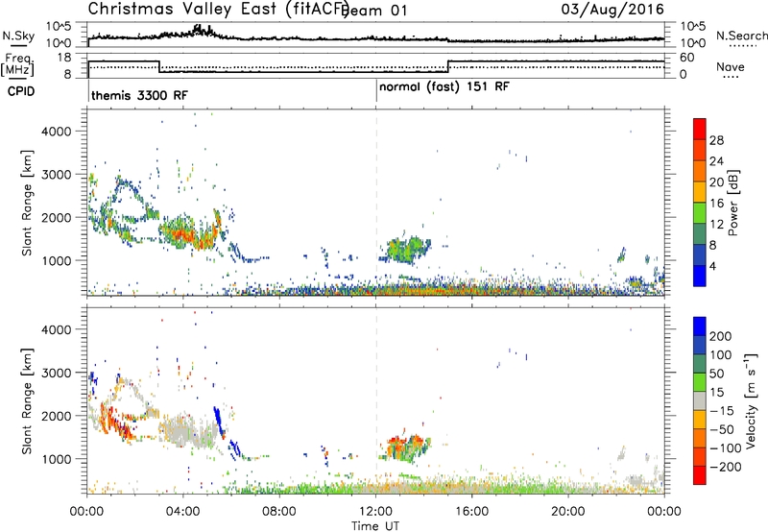Click the '4000' range tick in the power panel
The width and height of the screenshot is (768, 532).
57,132
